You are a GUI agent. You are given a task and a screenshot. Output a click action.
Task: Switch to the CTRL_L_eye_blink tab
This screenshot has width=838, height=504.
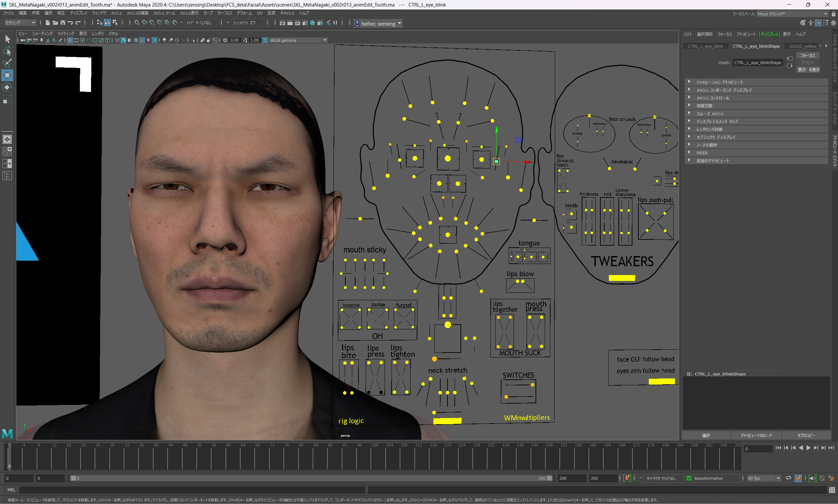(705, 46)
